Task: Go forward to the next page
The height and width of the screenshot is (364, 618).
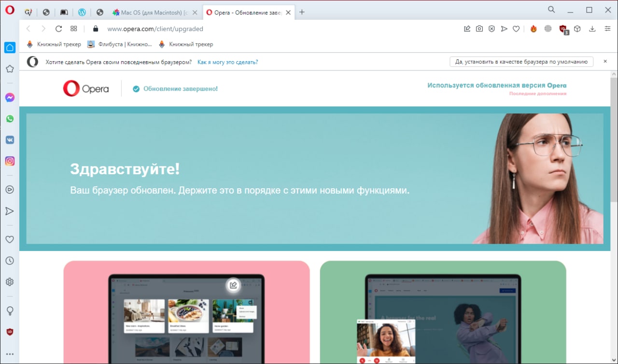Action: 43,28
